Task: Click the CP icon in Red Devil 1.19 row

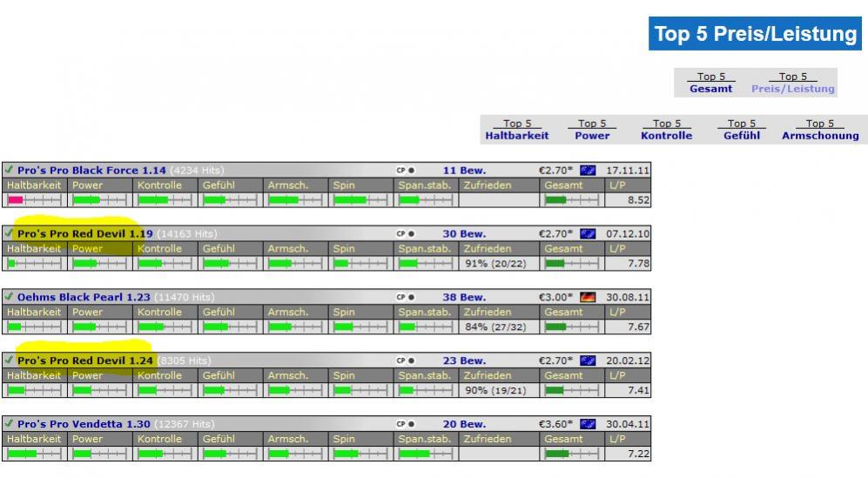Action: [405, 234]
